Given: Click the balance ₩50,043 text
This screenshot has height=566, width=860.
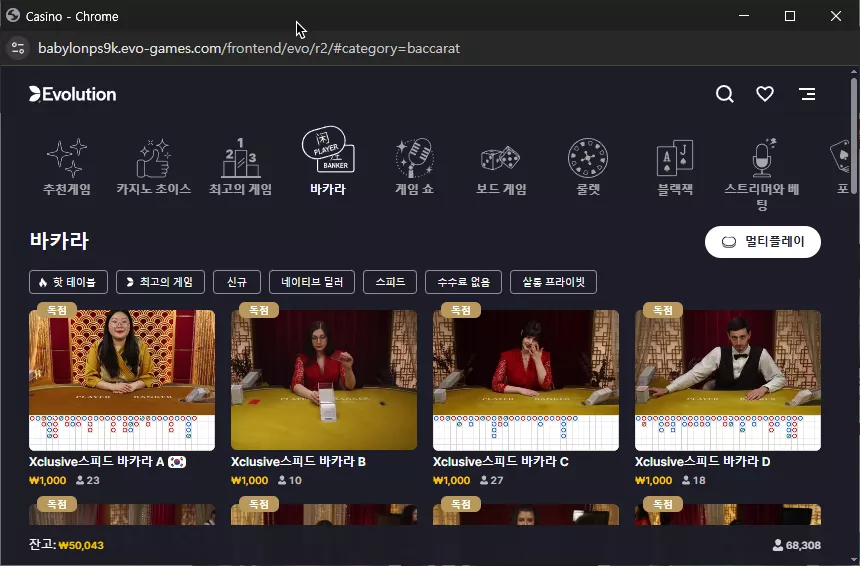Looking at the screenshot, I should [81, 545].
